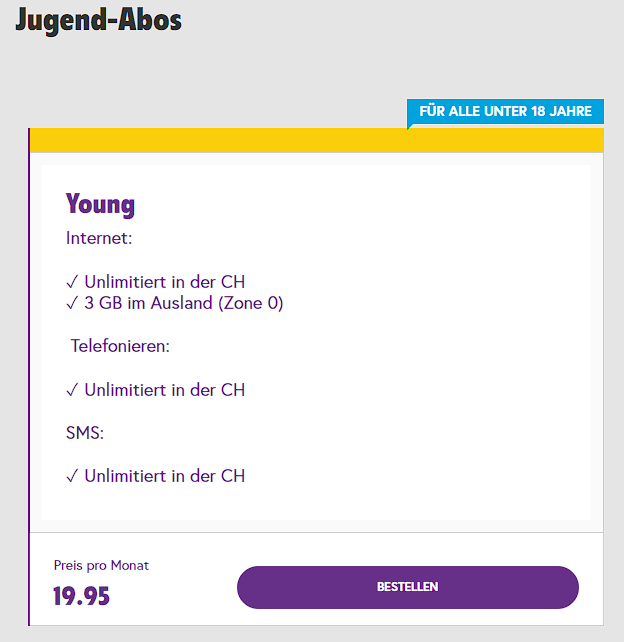Screen dimensions: 624x642
Task: Click the Telefonieren: section label
Action: 120,346
